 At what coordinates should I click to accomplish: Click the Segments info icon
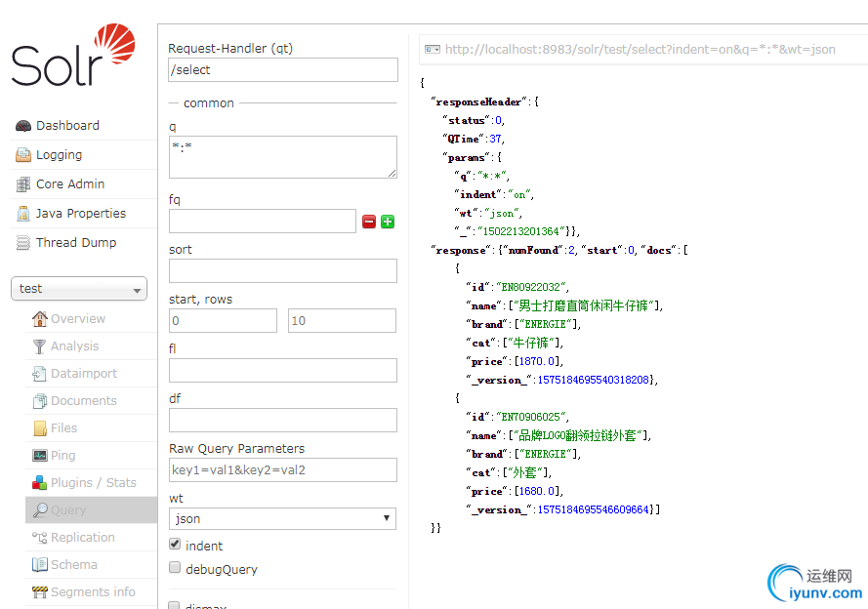(39, 591)
